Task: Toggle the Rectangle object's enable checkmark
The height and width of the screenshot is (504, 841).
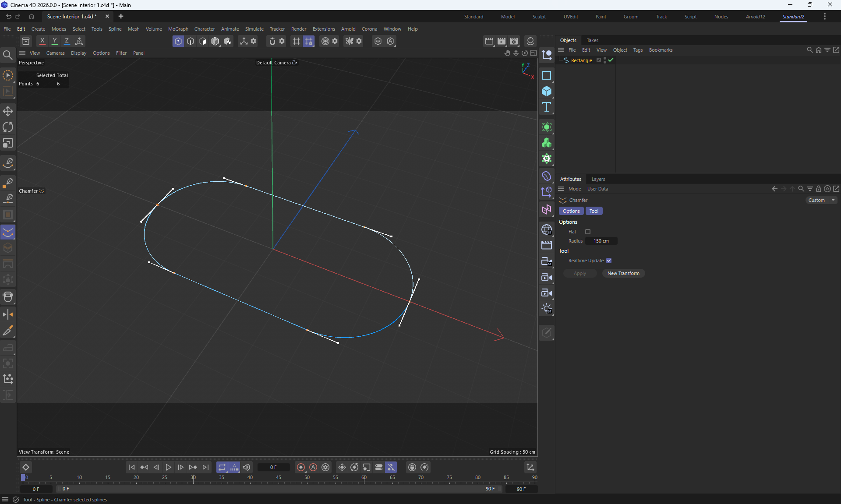Action: pos(611,60)
